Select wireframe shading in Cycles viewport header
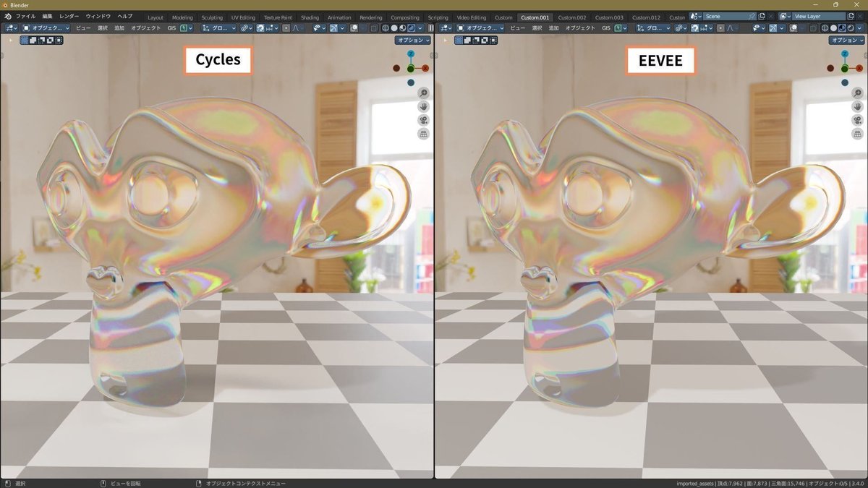 385,28
